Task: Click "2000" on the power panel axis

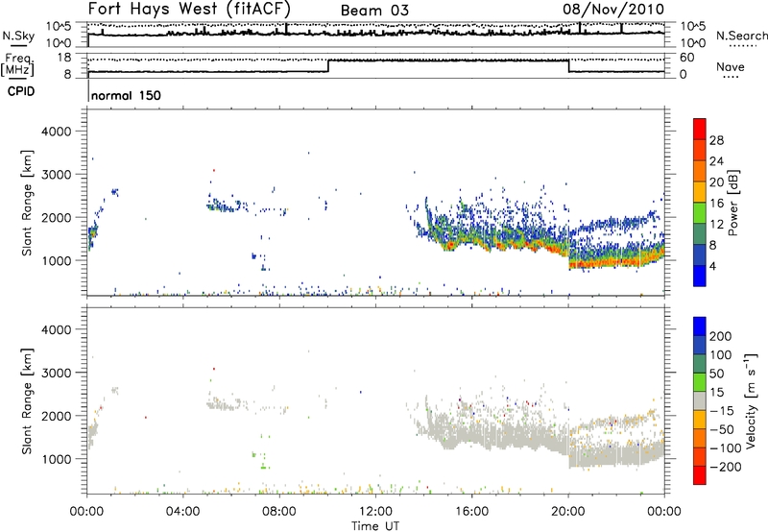Action: coord(57,217)
